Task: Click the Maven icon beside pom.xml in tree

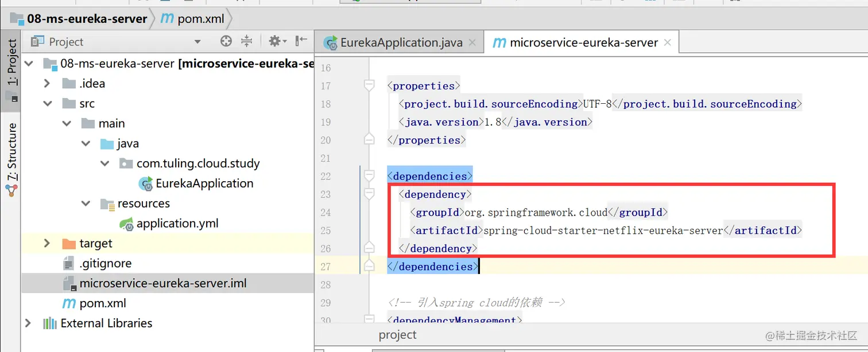Action: (69, 303)
